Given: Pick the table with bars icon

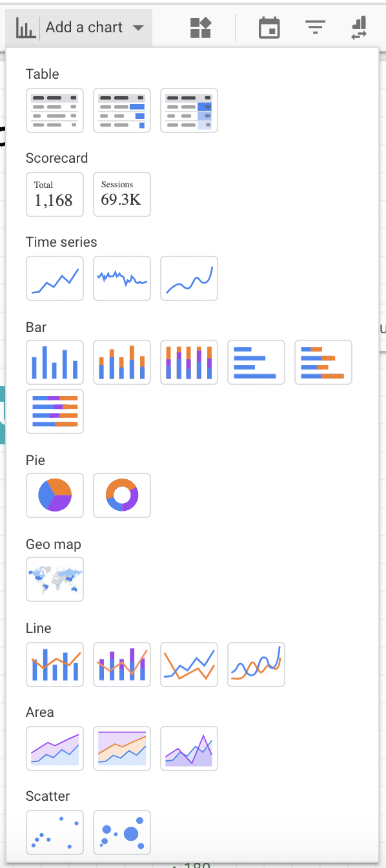Looking at the screenshot, I should [122, 110].
